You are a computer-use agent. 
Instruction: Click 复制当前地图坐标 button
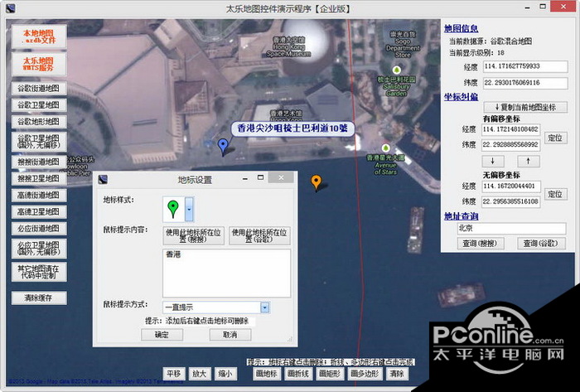point(525,107)
